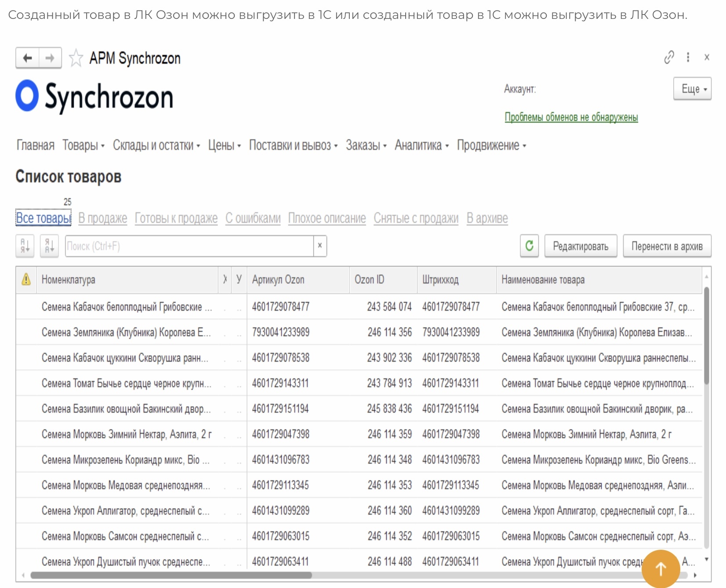Add АРМ Synchrozon to favorites star
The height and width of the screenshot is (588, 726).
point(76,58)
